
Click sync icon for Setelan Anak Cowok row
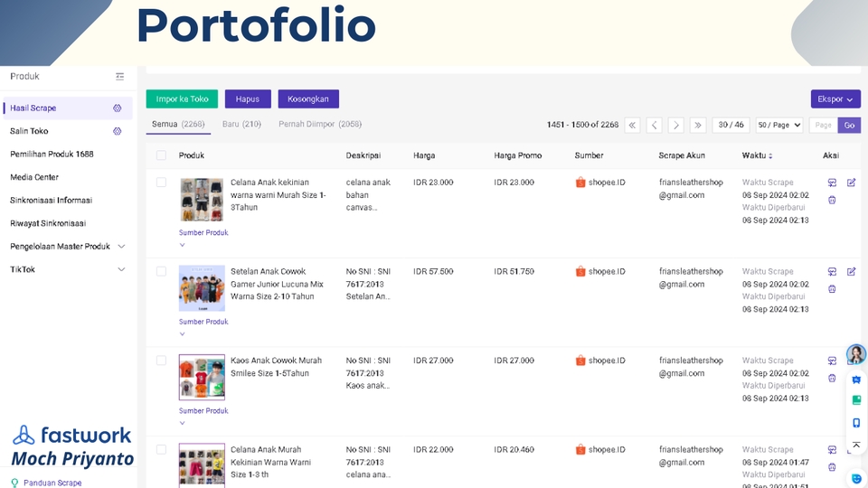tap(832, 272)
